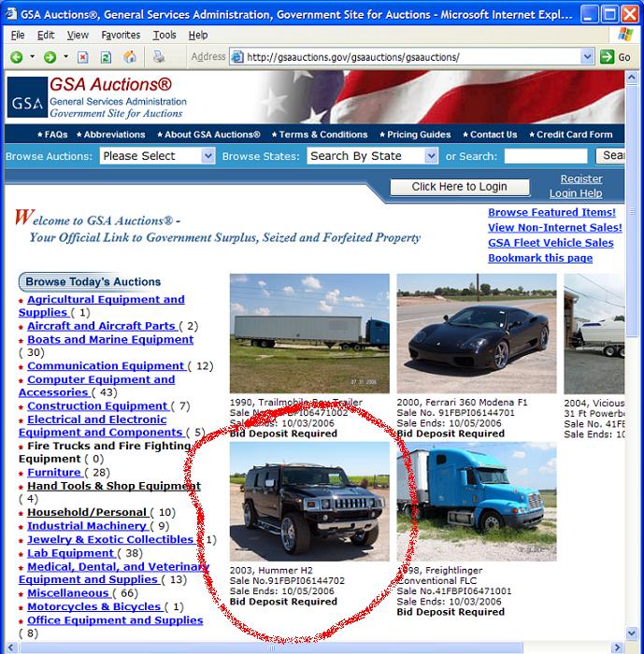
Task: Open Industrial Machinery category
Action: pyautogui.click(x=88, y=526)
